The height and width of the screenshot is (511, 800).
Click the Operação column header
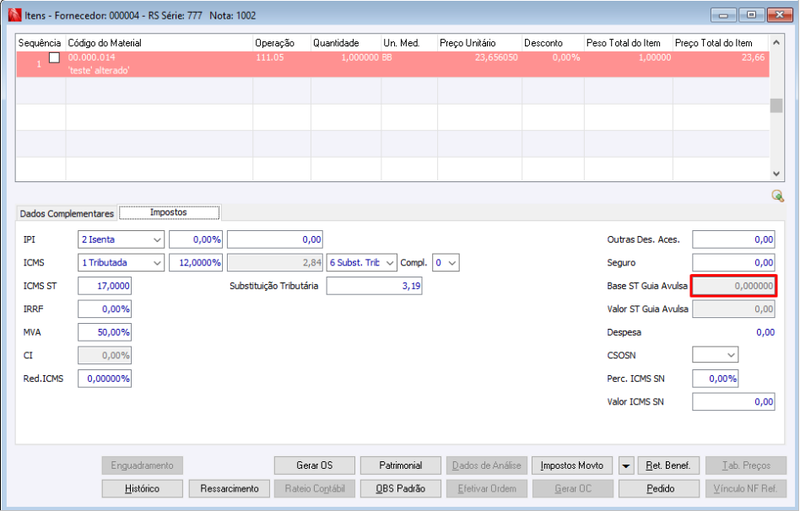(282, 43)
